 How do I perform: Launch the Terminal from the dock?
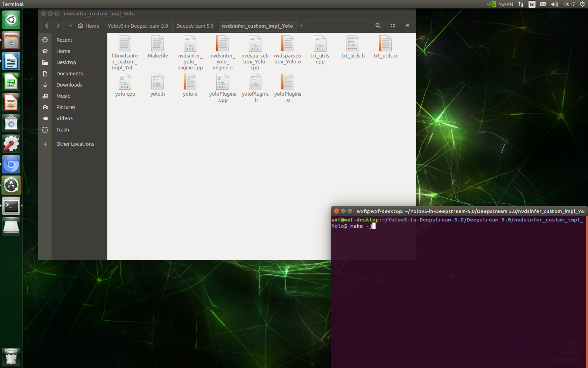tap(11, 206)
